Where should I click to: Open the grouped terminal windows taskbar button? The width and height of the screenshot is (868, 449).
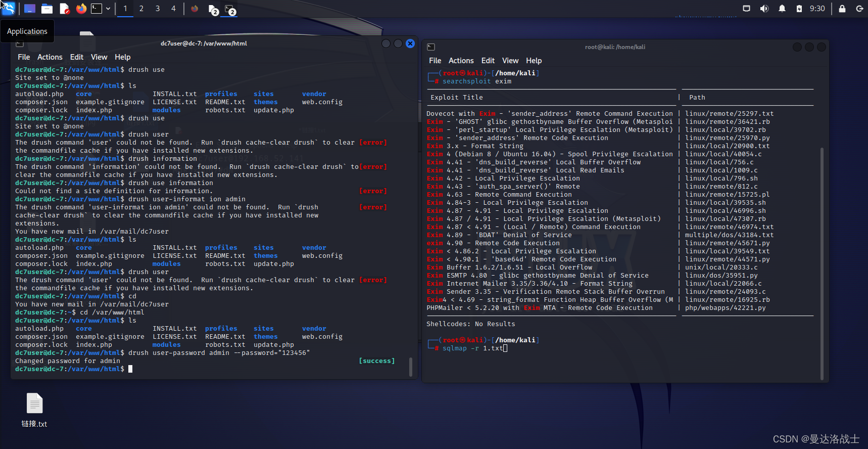[x=230, y=9]
